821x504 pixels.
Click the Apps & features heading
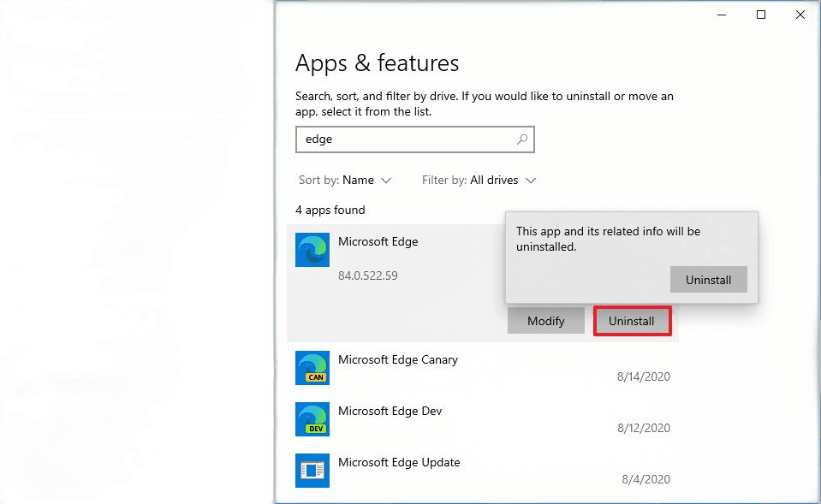[377, 63]
